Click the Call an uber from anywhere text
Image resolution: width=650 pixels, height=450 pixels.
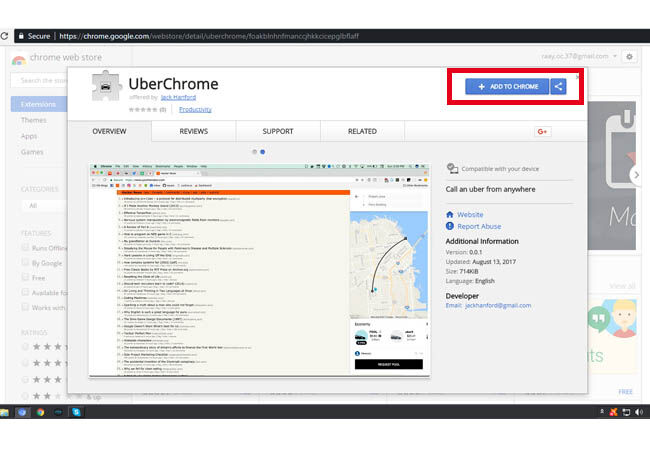490,189
